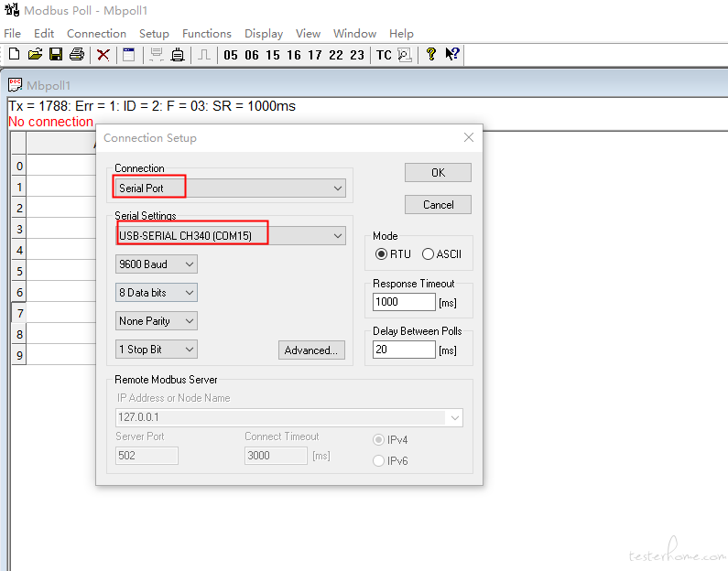Click the red X delete icon
The height and width of the screenshot is (571, 728).
point(103,55)
